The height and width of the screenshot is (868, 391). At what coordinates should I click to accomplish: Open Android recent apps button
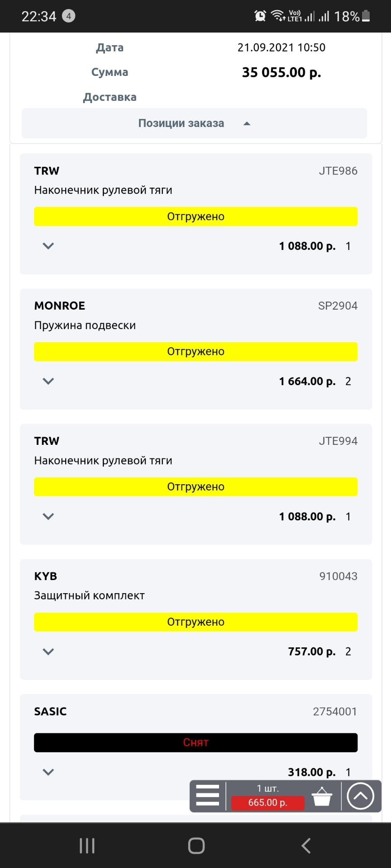click(x=87, y=845)
